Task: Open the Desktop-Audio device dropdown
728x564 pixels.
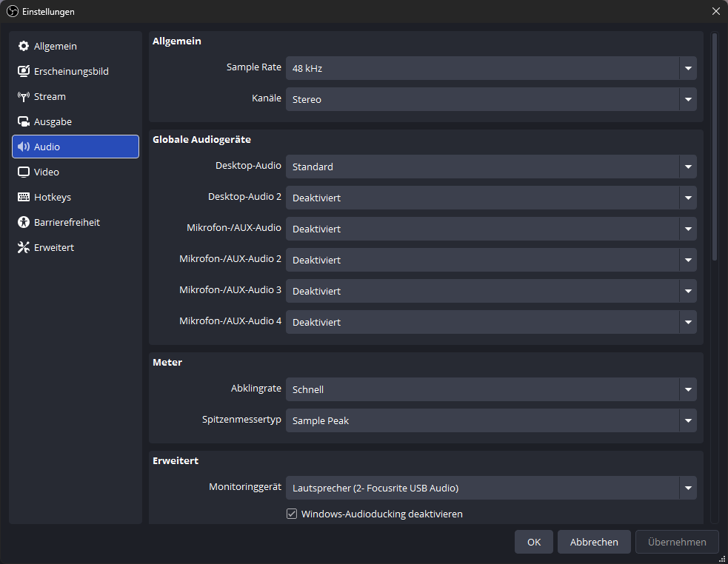Action: point(491,167)
